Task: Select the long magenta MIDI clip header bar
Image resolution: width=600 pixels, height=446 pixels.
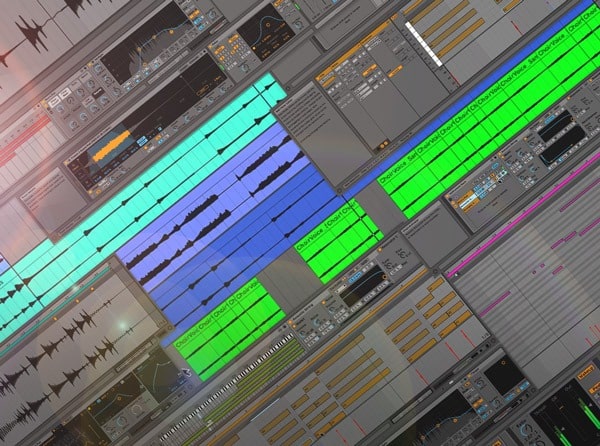Action: point(523,215)
